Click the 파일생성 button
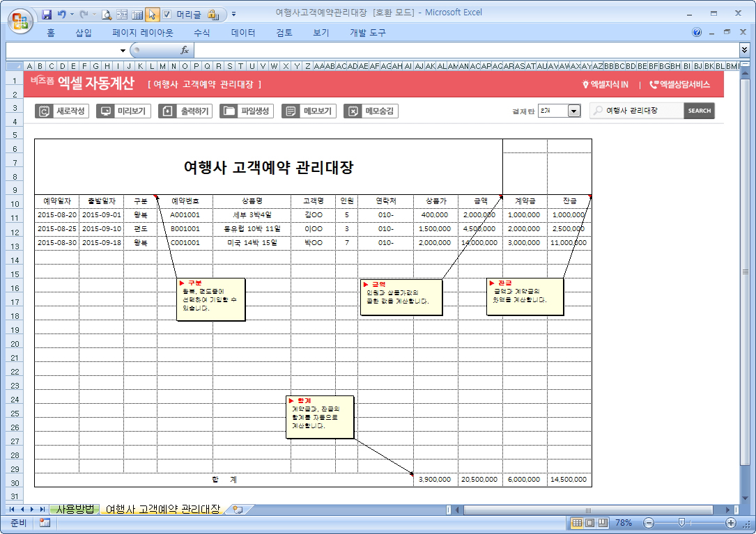The height and width of the screenshot is (534, 756). point(247,111)
